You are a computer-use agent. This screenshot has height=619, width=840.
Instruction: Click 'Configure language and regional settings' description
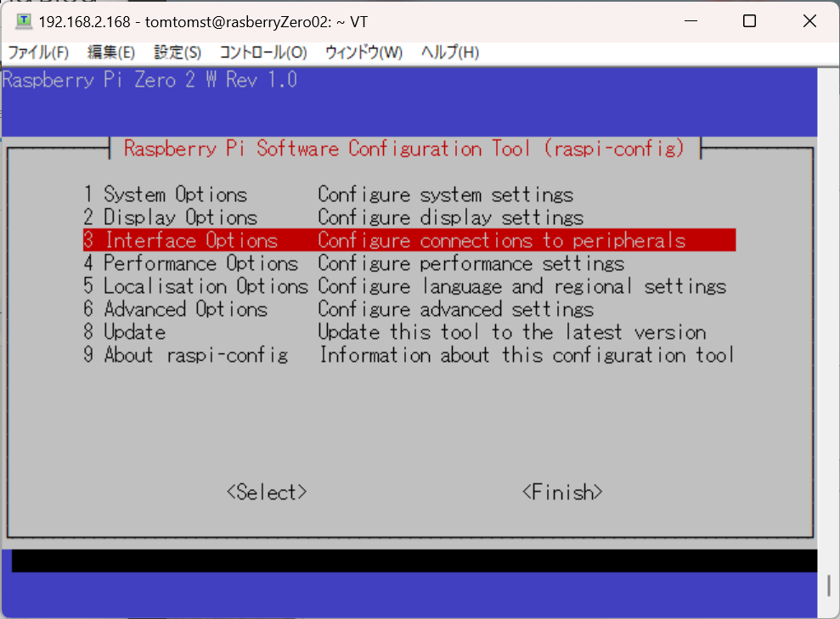click(522, 286)
